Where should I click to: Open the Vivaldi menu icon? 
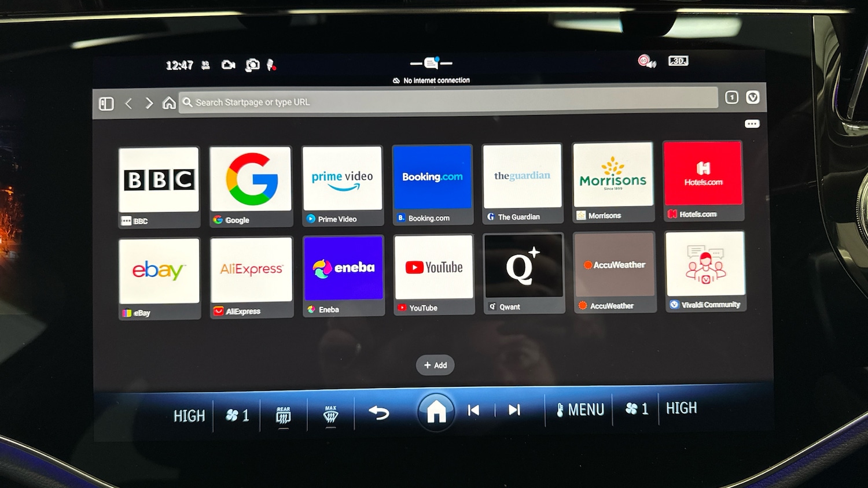pyautogui.click(x=752, y=97)
